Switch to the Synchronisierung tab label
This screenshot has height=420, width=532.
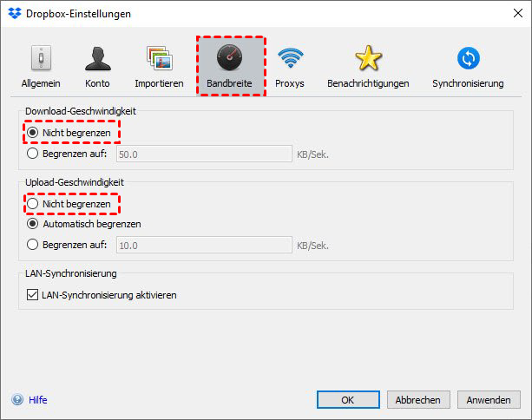click(x=468, y=83)
